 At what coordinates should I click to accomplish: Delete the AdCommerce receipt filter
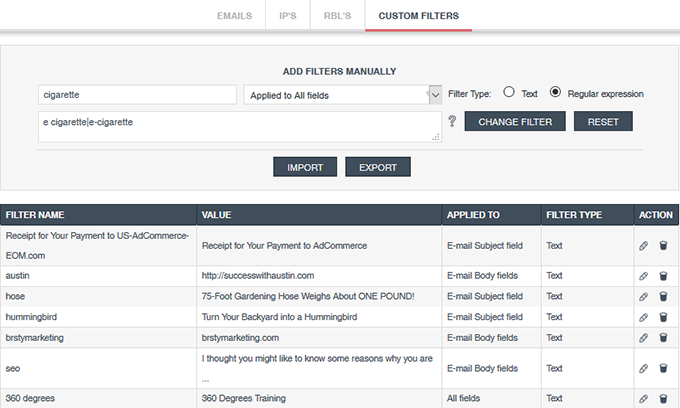[663, 246]
